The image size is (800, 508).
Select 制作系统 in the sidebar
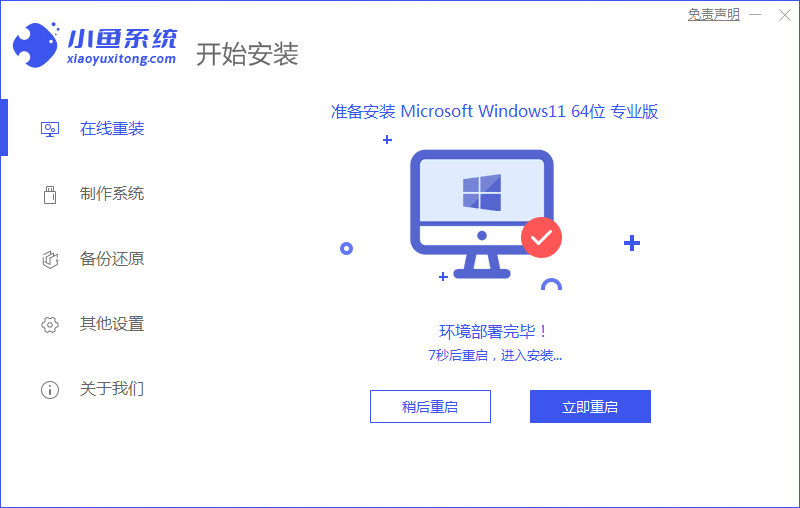[112, 194]
